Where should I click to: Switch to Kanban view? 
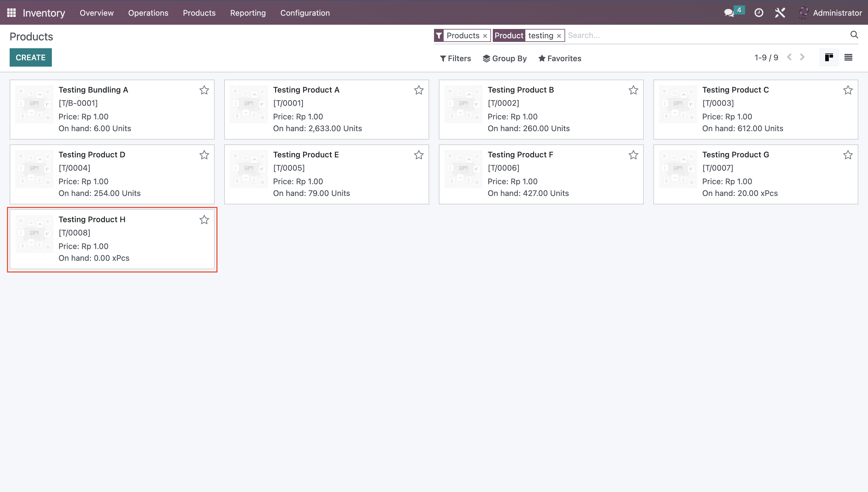829,58
